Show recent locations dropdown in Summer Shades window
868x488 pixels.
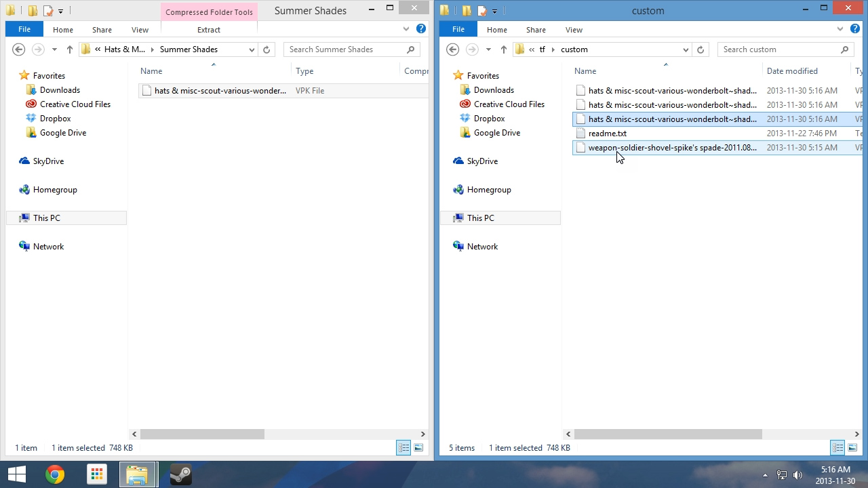[x=54, y=49]
